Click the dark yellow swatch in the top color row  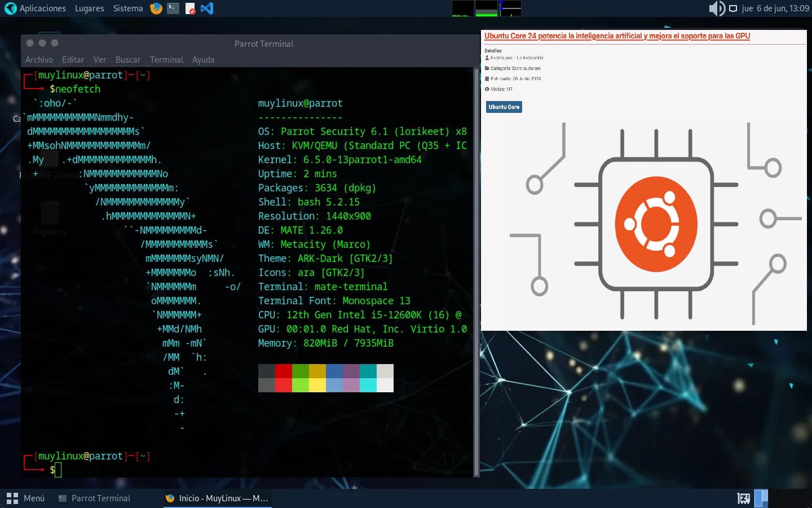(x=317, y=371)
